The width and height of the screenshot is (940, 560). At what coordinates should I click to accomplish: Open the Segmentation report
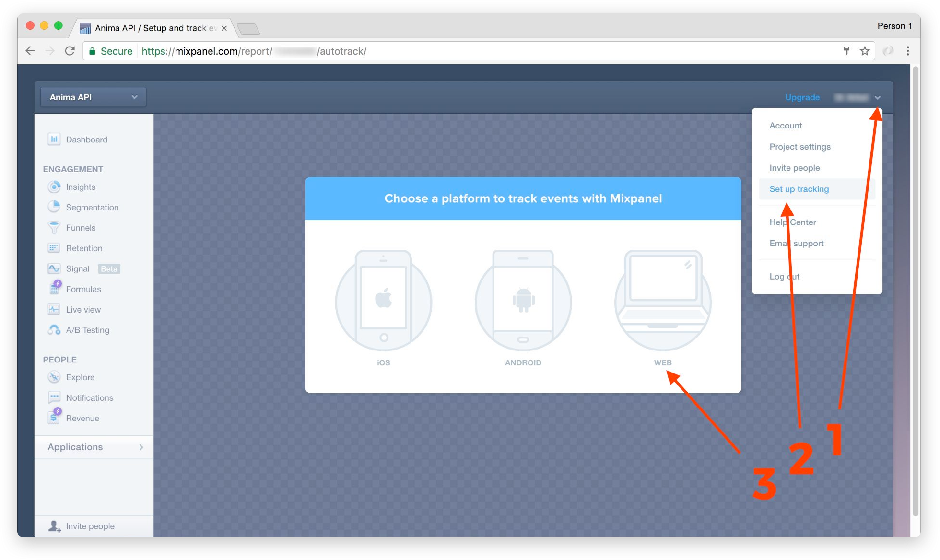(92, 207)
